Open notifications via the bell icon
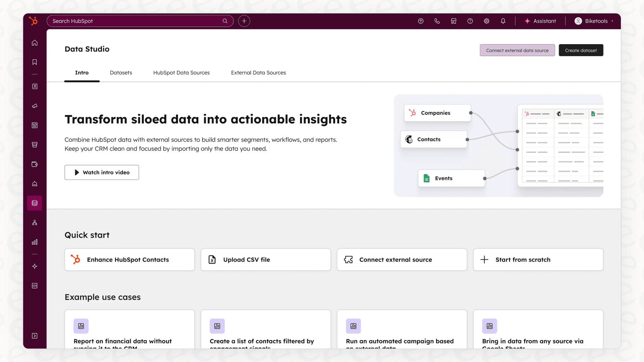The width and height of the screenshot is (644, 362). click(503, 21)
